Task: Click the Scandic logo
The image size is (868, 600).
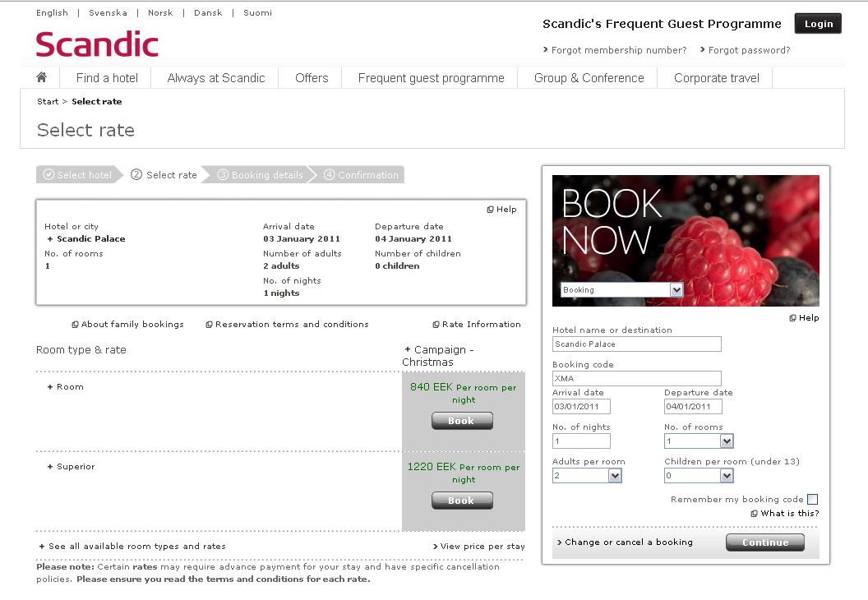Action: coord(98,44)
